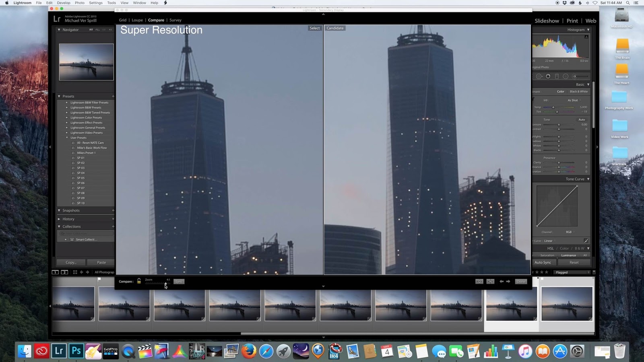The height and width of the screenshot is (362, 644).
Task: Open The Brain drive on desktop
Action: (622, 49)
